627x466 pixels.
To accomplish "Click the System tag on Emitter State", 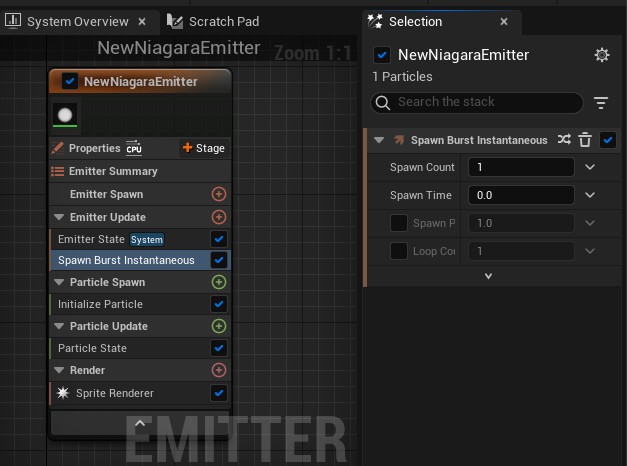I will point(147,240).
